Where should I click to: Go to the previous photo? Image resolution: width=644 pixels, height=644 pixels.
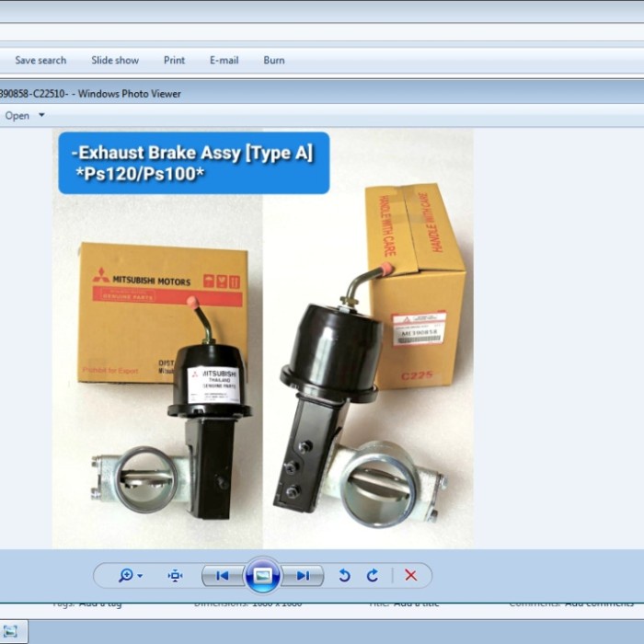pos(222,576)
